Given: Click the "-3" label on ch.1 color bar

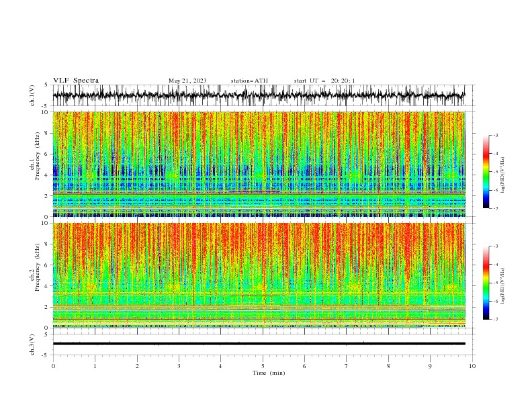Looking at the screenshot, I should [496, 135].
